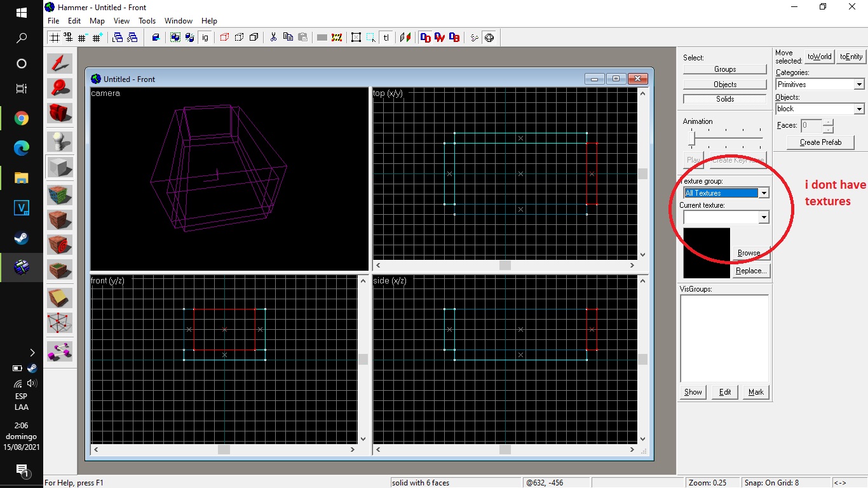This screenshot has height=488, width=868.
Task: Click the VisGroups Show button
Action: point(693,392)
